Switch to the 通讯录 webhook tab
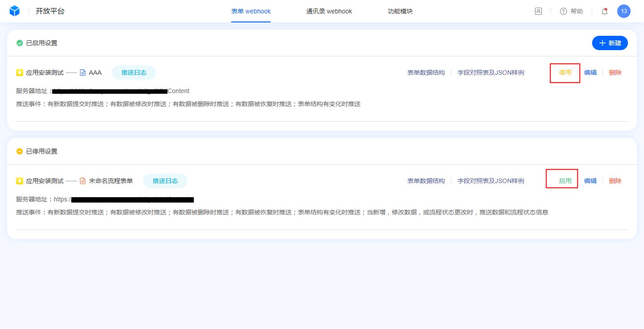The image size is (644, 329). tap(329, 11)
